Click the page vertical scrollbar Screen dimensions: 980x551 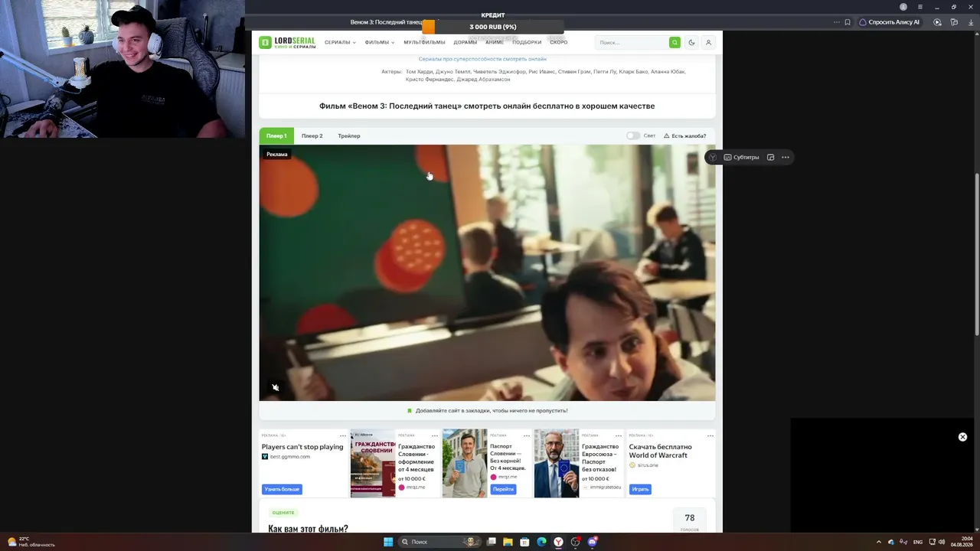(x=976, y=253)
